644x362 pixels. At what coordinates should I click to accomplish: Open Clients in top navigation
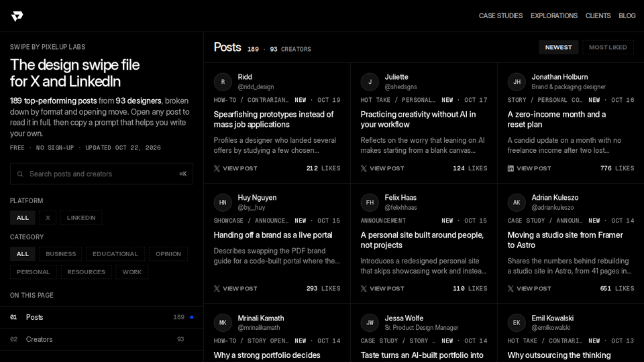tap(598, 15)
